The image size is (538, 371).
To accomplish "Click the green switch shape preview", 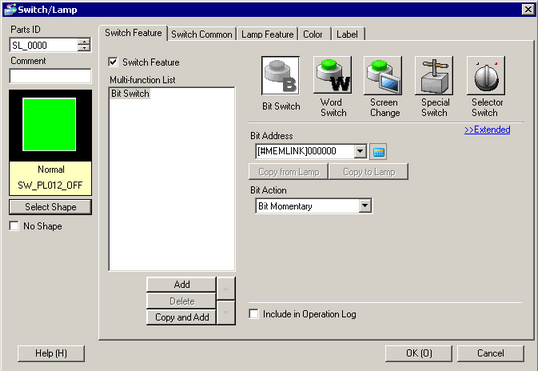I will pos(49,124).
